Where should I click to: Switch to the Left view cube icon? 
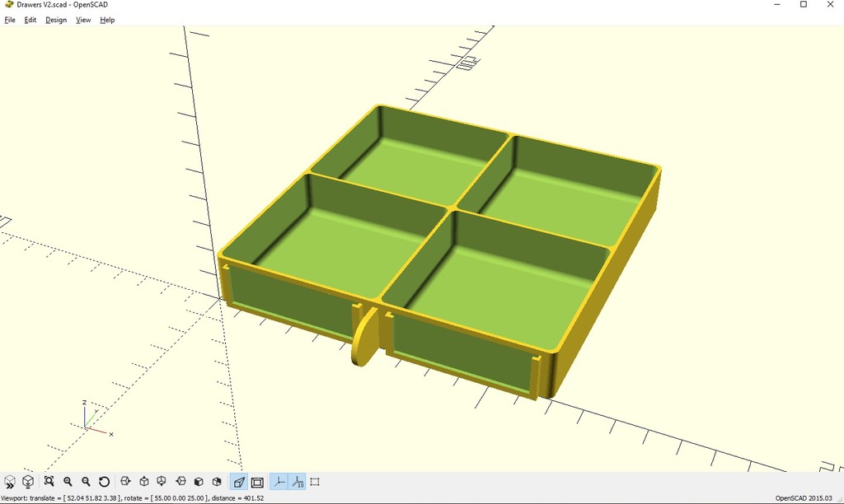click(181, 482)
